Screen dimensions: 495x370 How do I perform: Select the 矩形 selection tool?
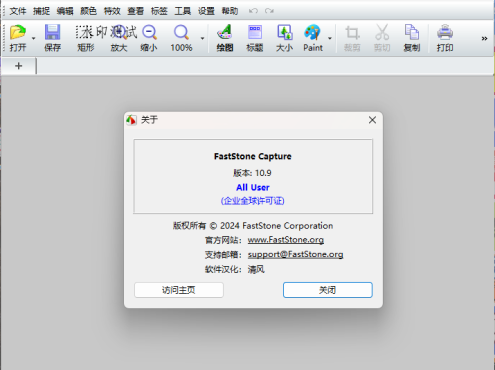coord(85,38)
